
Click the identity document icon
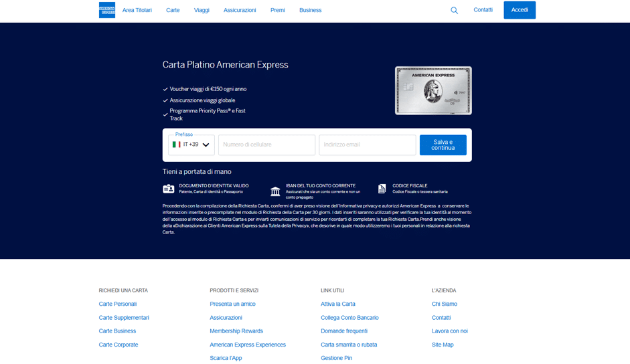click(x=168, y=189)
